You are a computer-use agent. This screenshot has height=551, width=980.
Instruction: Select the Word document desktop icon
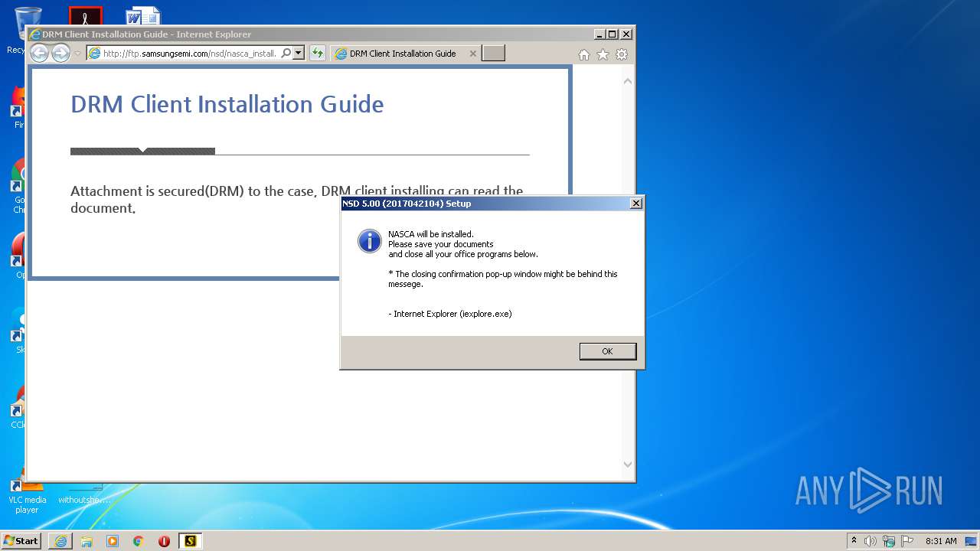point(142,15)
